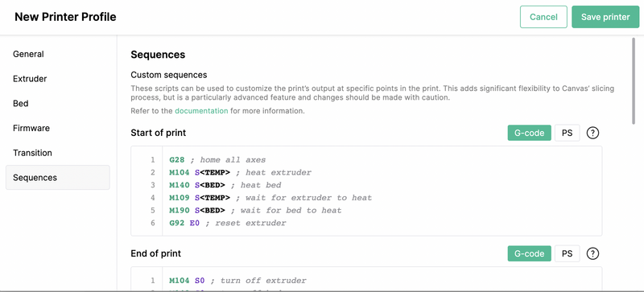Switch End of print to G-code
Screen dimensions: 644x292
pos(530,254)
